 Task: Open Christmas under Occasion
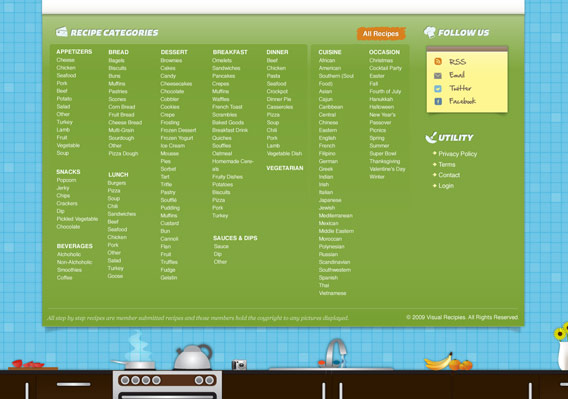click(x=381, y=61)
